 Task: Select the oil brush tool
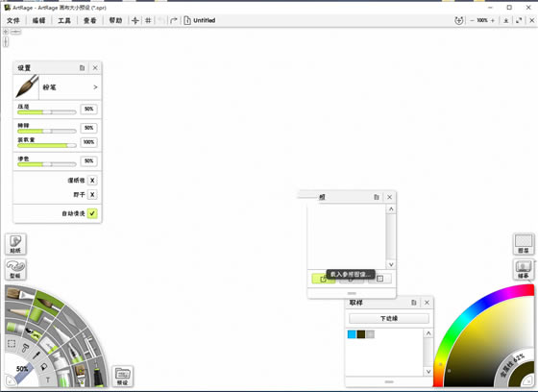(19, 294)
